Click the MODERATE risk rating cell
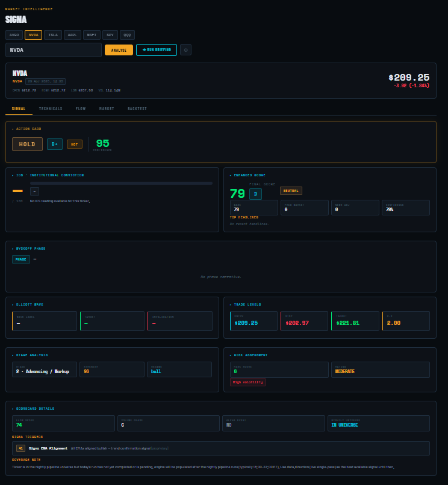Viewport: 448px width, 485px height. (x=381, y=369)
